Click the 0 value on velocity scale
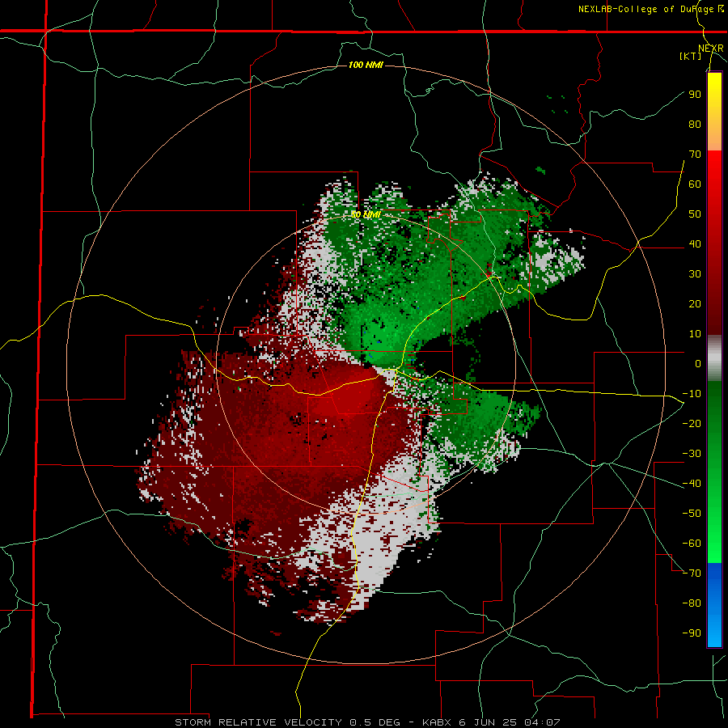 (x=698, y=363)
